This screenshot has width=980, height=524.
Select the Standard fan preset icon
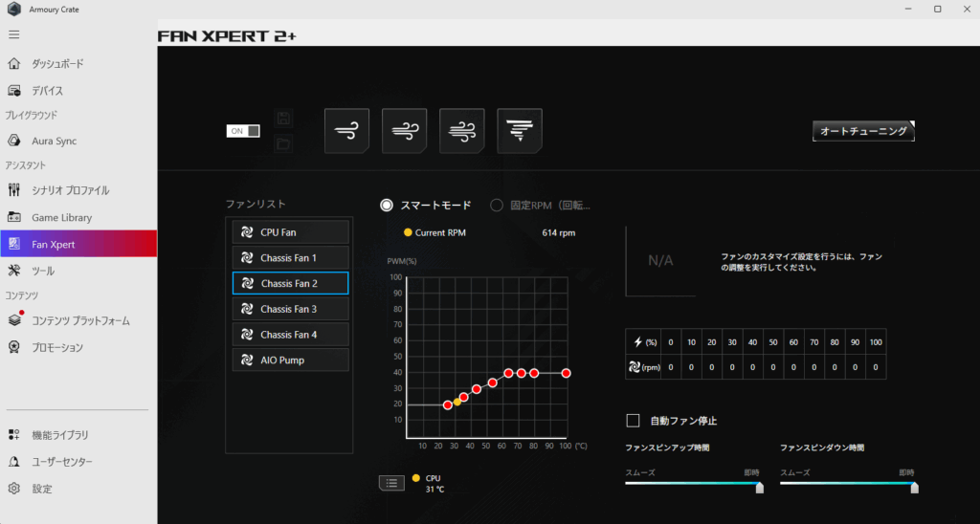[x=405, y=131]
